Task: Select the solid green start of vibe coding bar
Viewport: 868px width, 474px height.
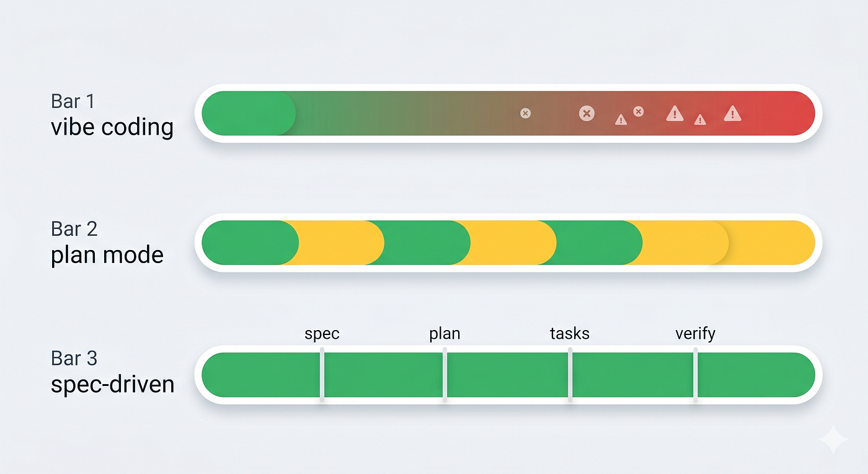Action: coord(249,113)
